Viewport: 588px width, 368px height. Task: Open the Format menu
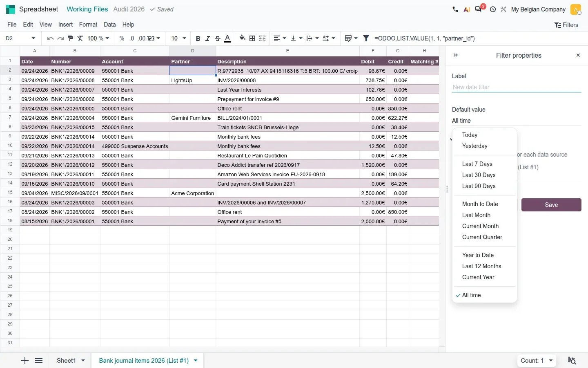88,25
